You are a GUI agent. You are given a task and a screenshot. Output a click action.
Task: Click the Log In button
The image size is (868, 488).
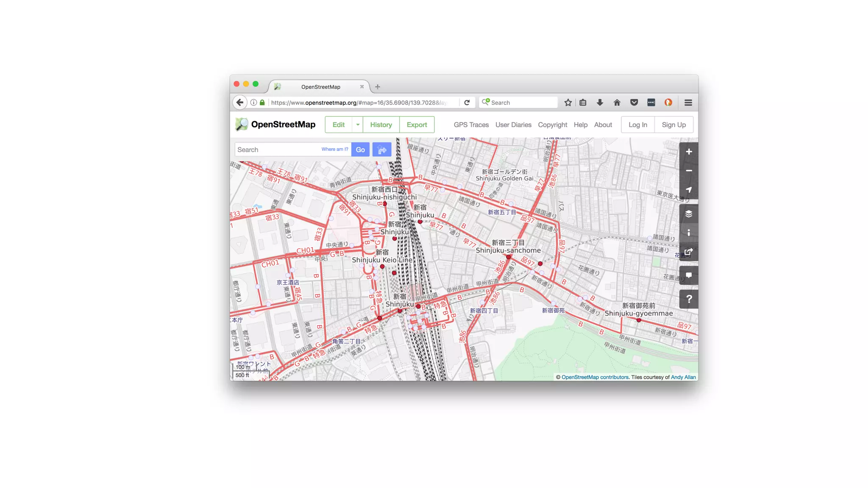pyautogui.click(x=638, y=125)
